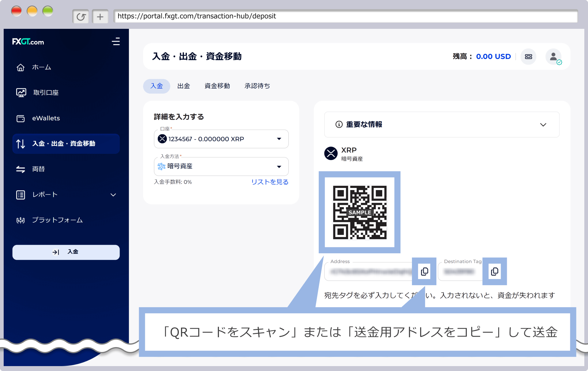Open the 入金方法 deposit method dropdown
The image size is (588, 371).
coord(221,166)
